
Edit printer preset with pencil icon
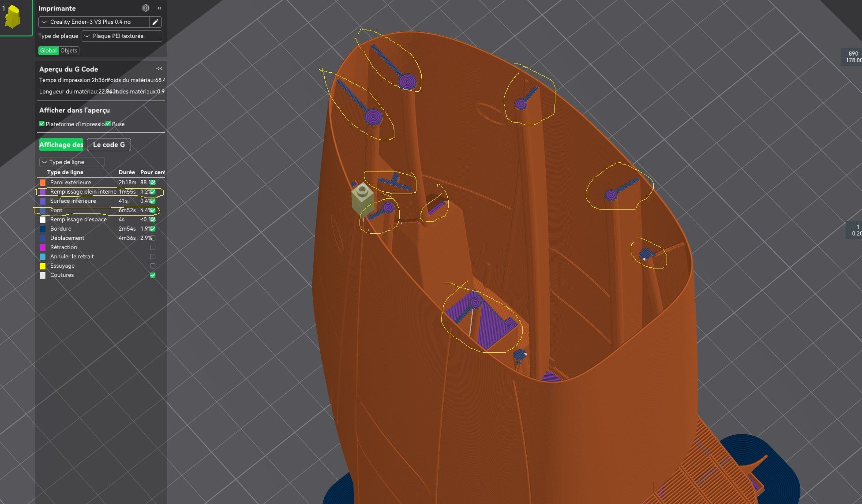155,22
